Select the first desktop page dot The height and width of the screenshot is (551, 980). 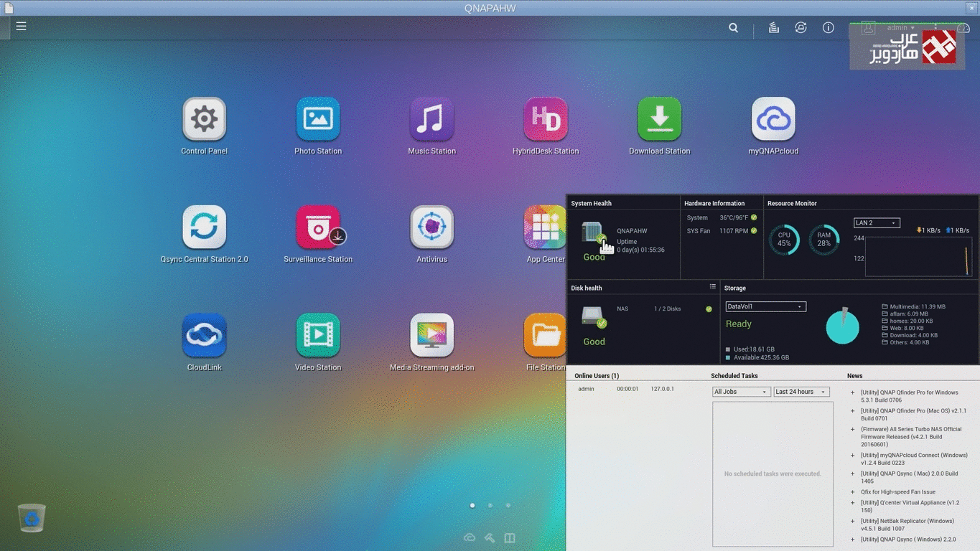tap(472, 505)
